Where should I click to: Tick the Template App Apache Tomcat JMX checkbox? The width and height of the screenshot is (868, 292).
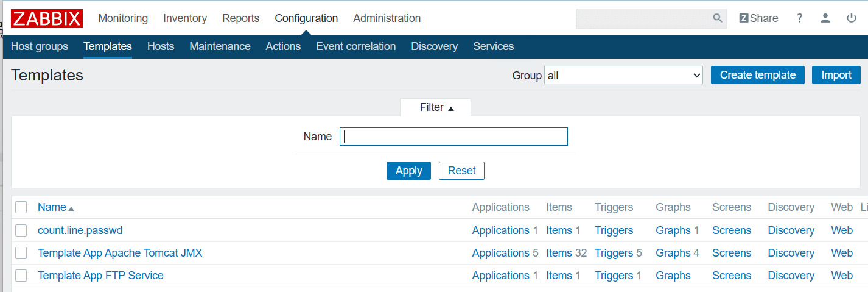point(21,253)
